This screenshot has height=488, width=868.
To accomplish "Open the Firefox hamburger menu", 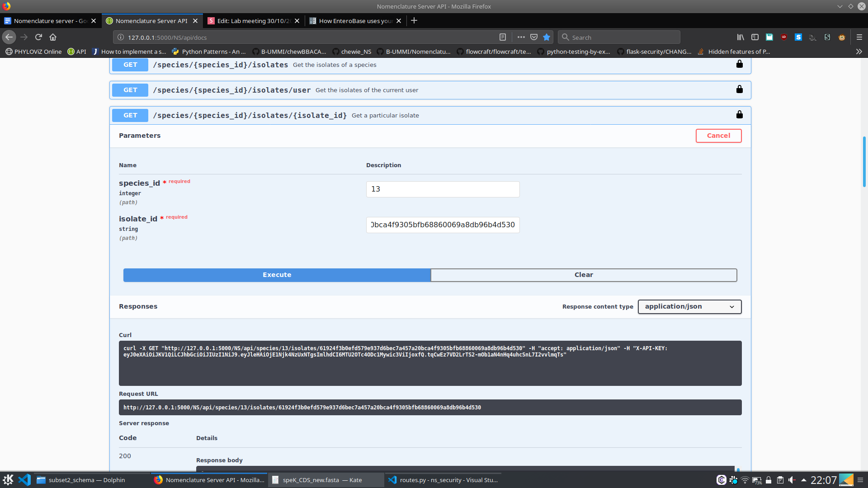I will pyautogui.click(x=859, y=37).
